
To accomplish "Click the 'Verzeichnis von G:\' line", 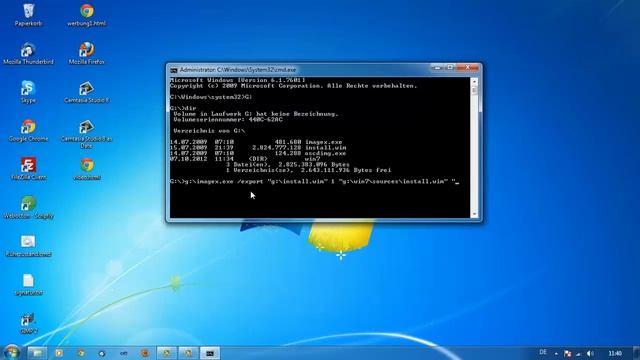I will [x=209, y=131].
